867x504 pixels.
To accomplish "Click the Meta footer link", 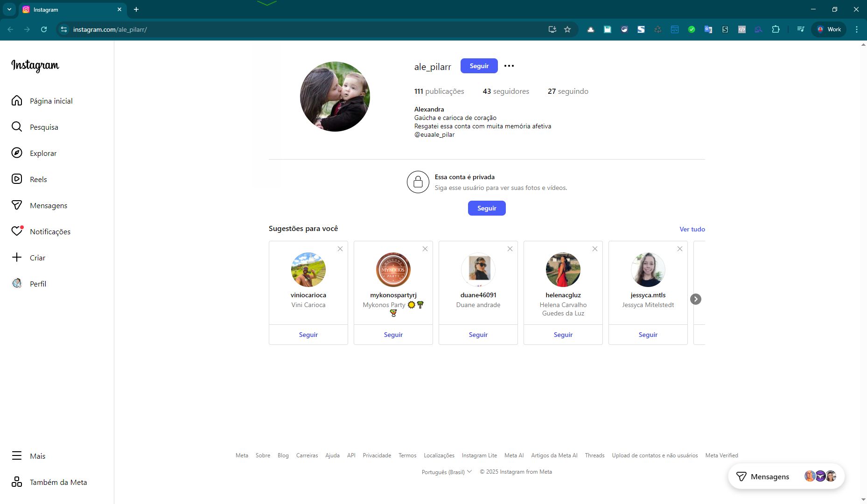I will point(242,455).
